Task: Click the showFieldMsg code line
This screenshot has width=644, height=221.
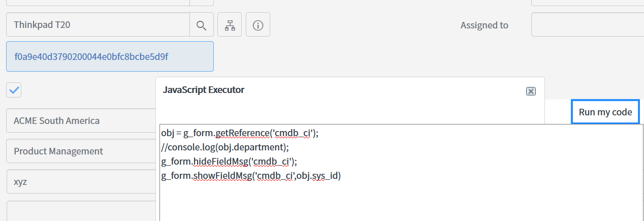Action: point(251,176)
